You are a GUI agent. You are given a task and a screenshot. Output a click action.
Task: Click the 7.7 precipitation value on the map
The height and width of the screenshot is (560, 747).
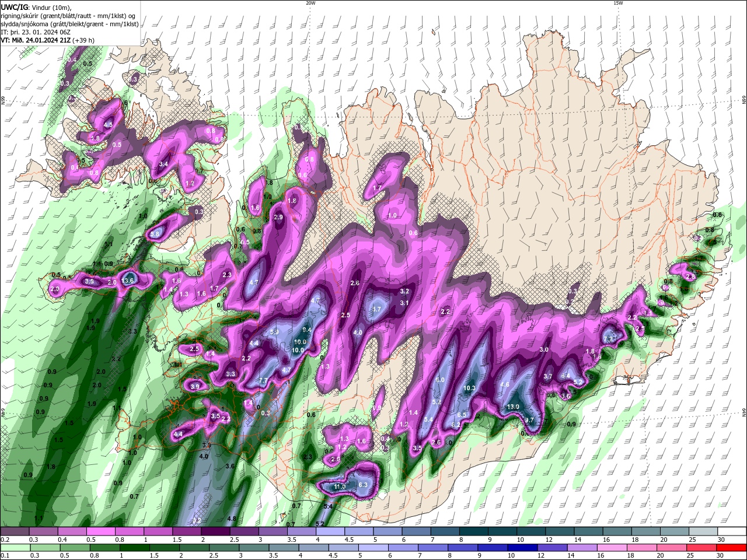(x=263, y=380)
